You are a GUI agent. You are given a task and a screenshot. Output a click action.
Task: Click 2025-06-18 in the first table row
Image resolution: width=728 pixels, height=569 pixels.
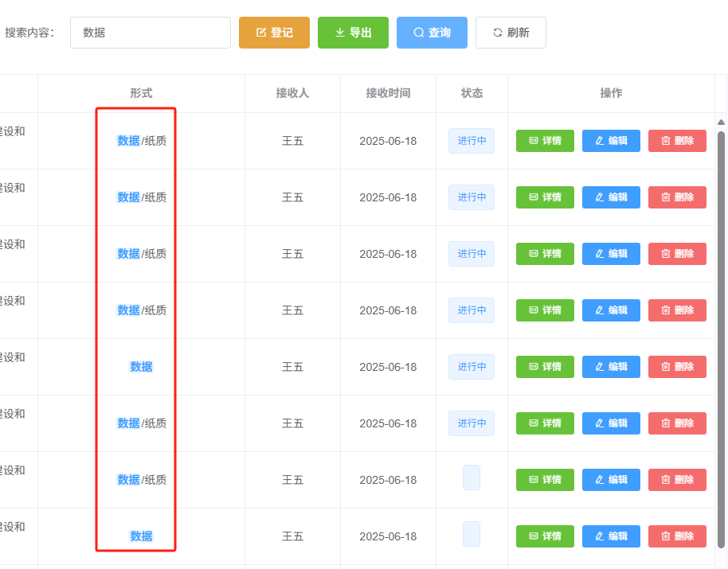coord(388,141)
